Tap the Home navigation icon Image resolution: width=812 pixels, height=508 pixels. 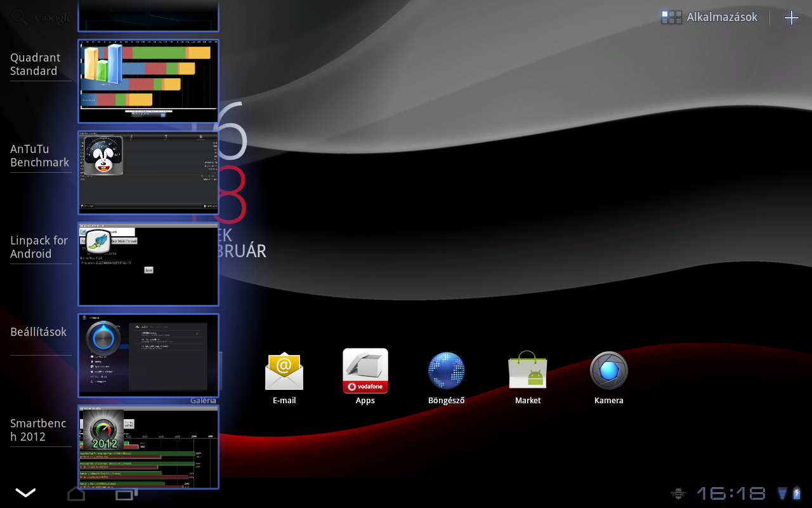76,494
